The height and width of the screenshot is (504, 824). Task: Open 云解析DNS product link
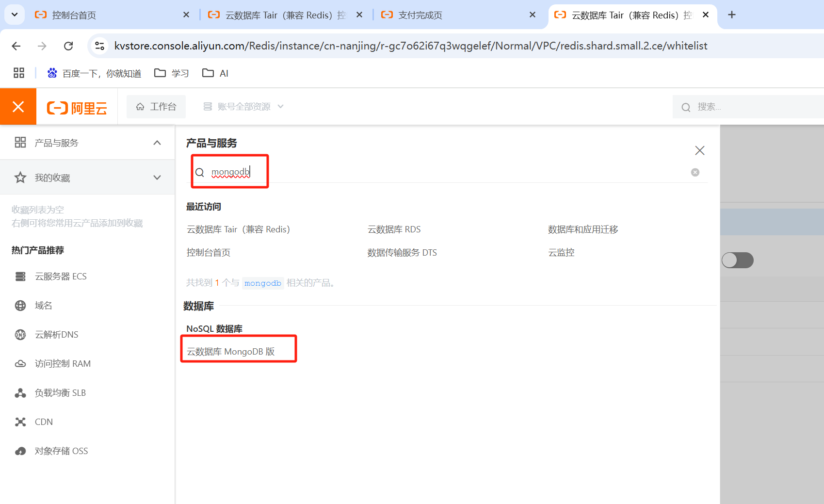[x=57, y=335]
